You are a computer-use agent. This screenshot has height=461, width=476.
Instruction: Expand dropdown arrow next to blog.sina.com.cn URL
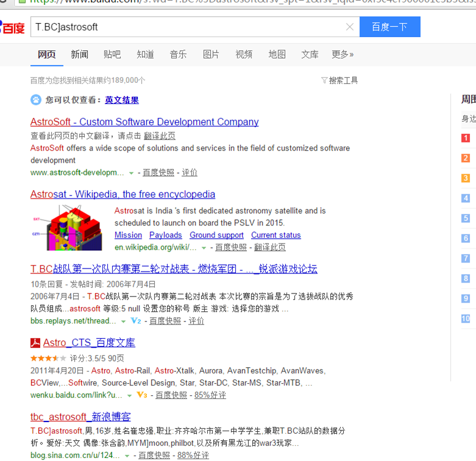click(x=127, y=456)
